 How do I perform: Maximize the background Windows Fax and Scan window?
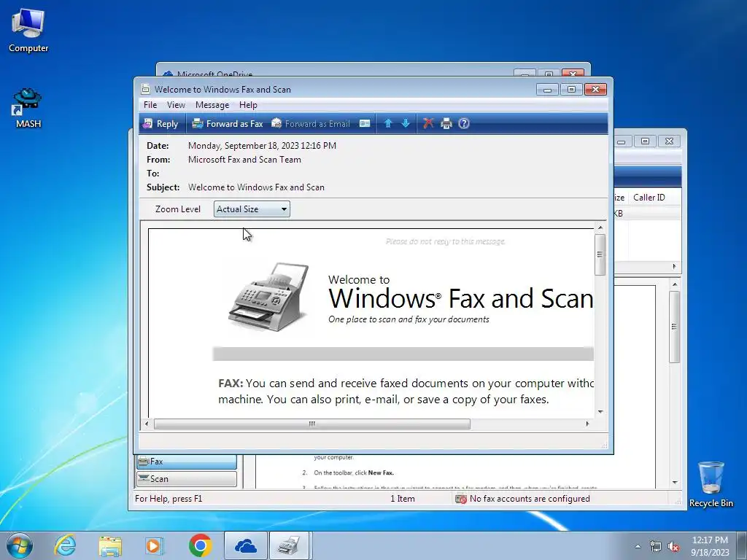point(645,141)
